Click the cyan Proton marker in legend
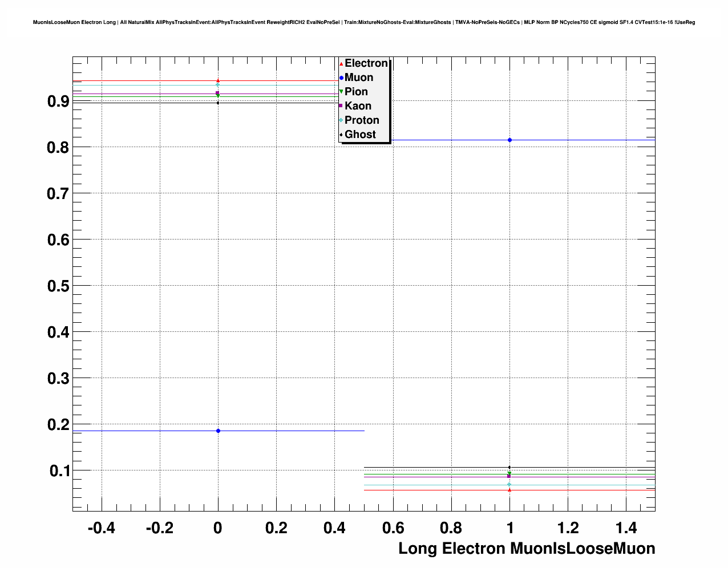The height and width of the screenshot is (568, 728). 341,120
